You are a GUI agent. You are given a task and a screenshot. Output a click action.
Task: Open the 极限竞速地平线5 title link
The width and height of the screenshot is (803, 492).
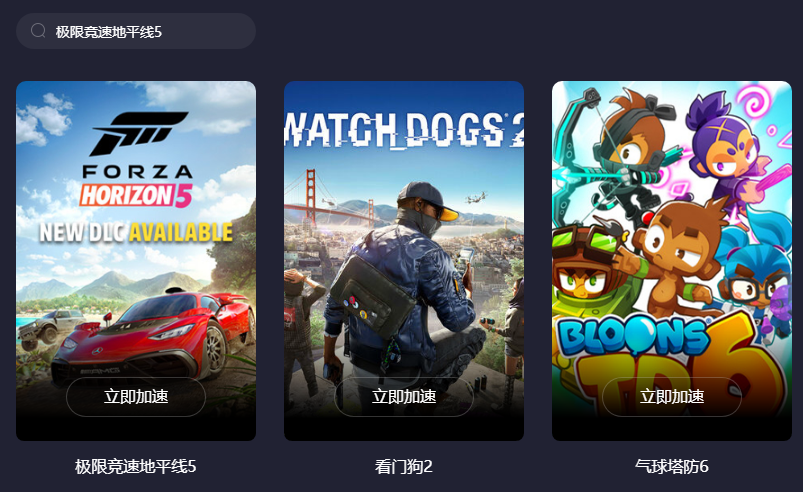[x=136, y=466]
